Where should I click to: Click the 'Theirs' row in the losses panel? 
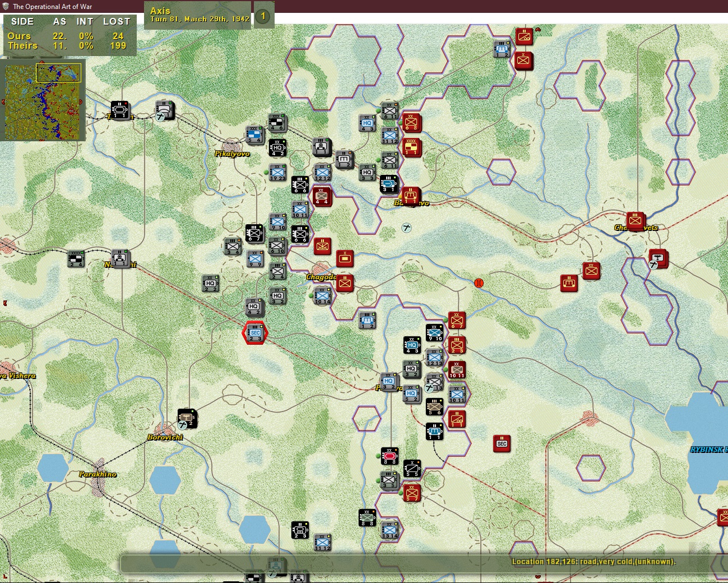(69, 46)
